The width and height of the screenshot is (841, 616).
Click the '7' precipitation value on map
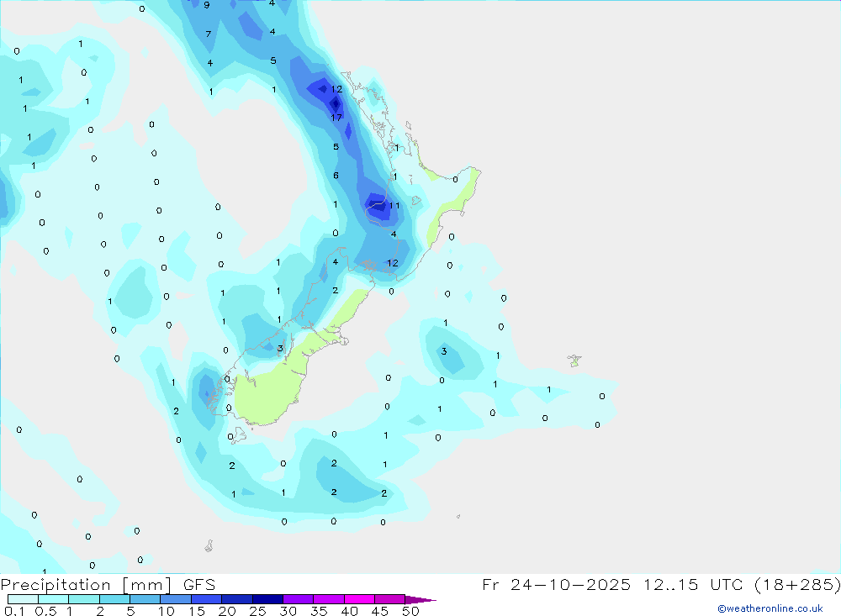[209, 34]
